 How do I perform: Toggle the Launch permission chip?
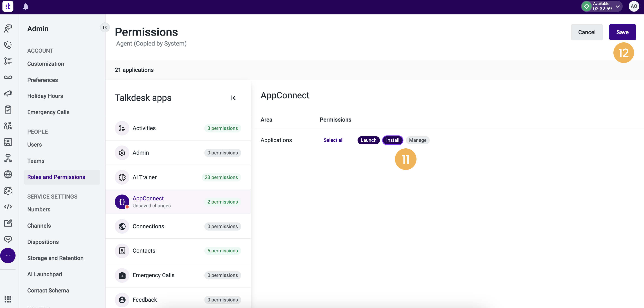[368, 140]
